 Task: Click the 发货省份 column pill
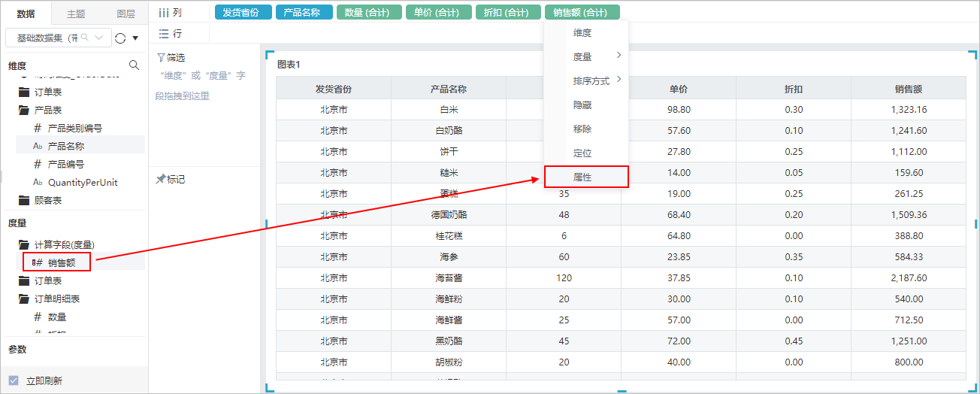pyautogui.click(x=243, y=12)
